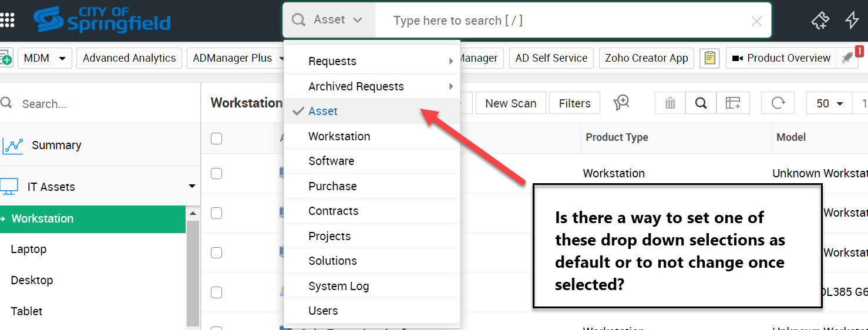Click the City of Springfield logo
The image size is (868, 330).
[x=102, y=19]
